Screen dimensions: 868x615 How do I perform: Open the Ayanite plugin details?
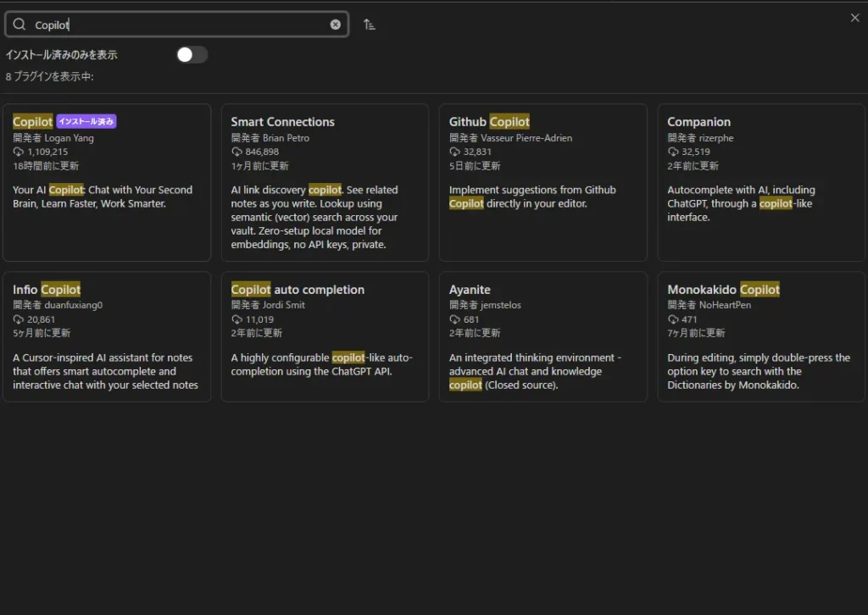pyautogui.click(x=542, y=336)
